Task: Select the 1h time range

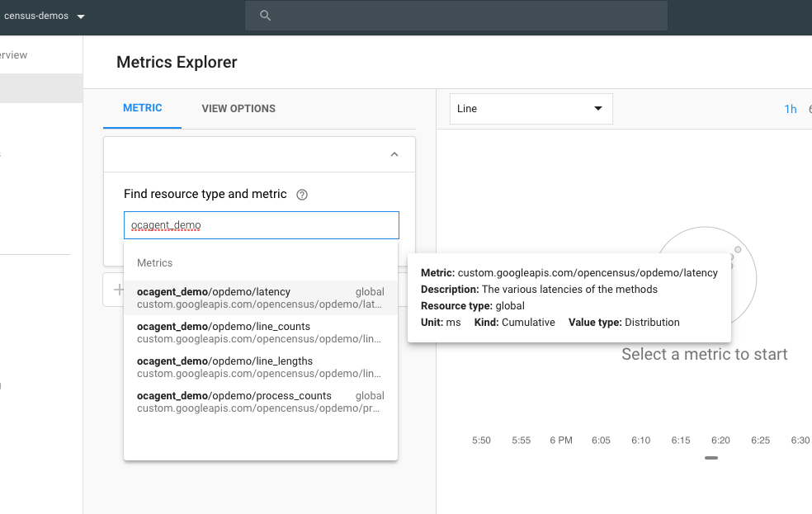Action: [791, 109]
